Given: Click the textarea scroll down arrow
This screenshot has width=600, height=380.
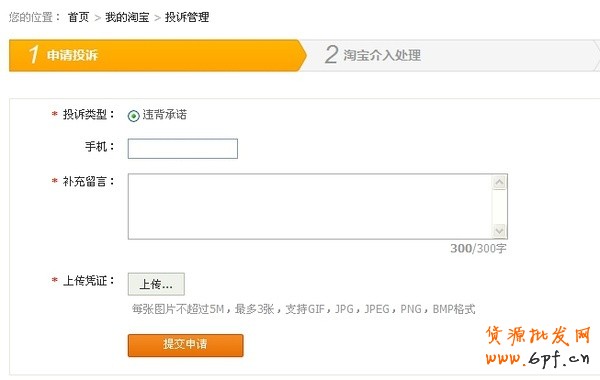Looking at the screenshot, I should point(499,231).
